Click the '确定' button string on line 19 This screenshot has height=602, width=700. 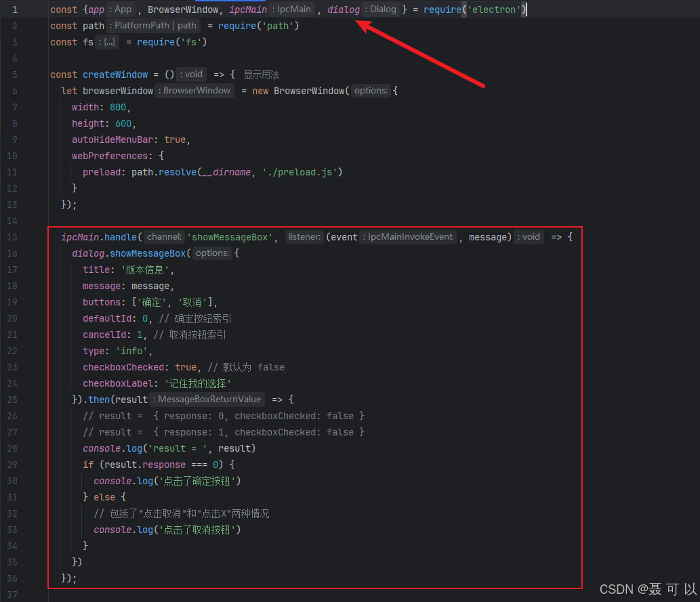pos(152,302)
